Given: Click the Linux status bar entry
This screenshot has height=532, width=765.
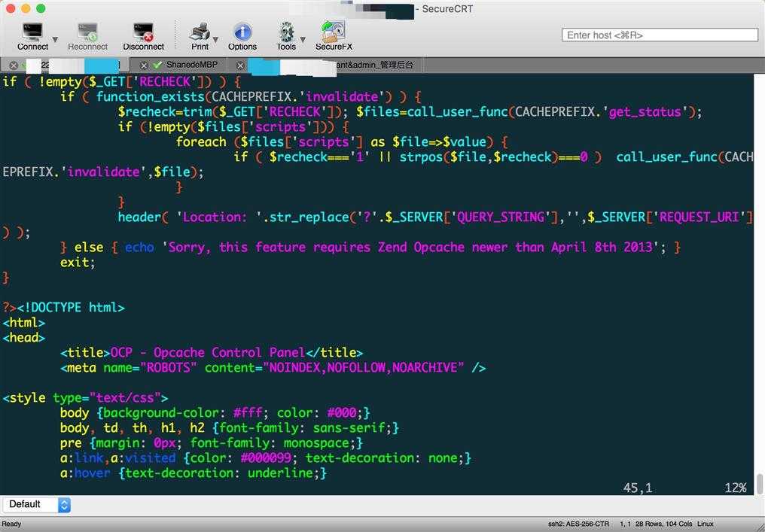Looking at the screenshot, I should pos(705,524).
